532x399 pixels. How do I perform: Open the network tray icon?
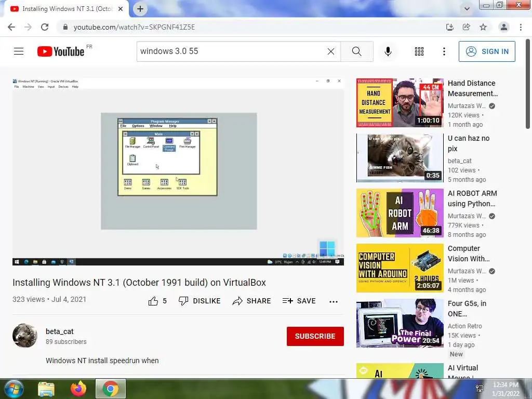480,389
